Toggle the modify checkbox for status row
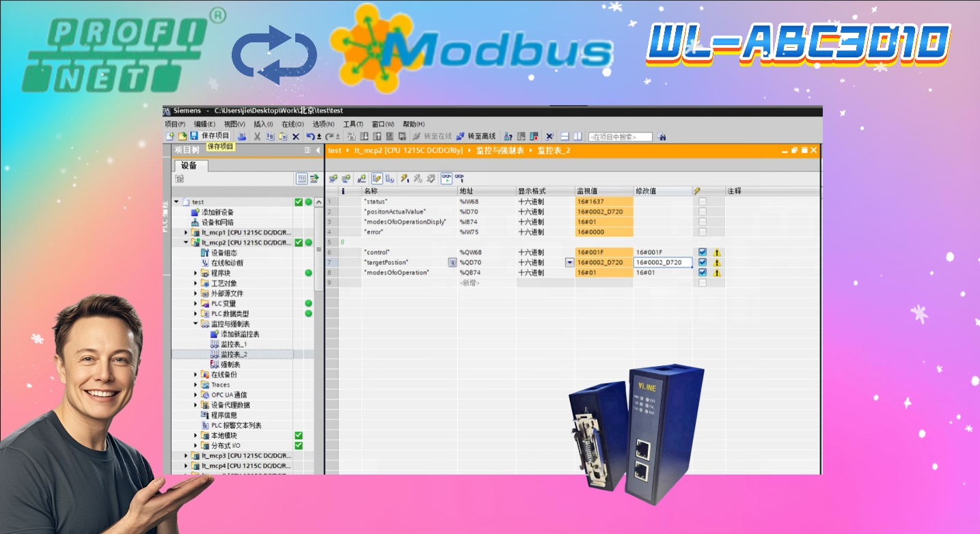980x534 pixels. tap(703, 201)
